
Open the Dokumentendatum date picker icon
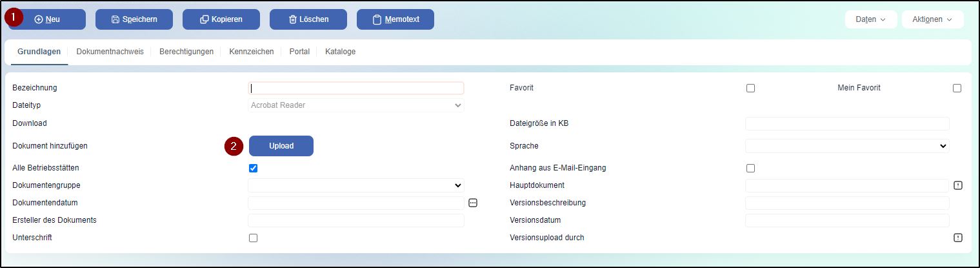(x=473, y=203)
